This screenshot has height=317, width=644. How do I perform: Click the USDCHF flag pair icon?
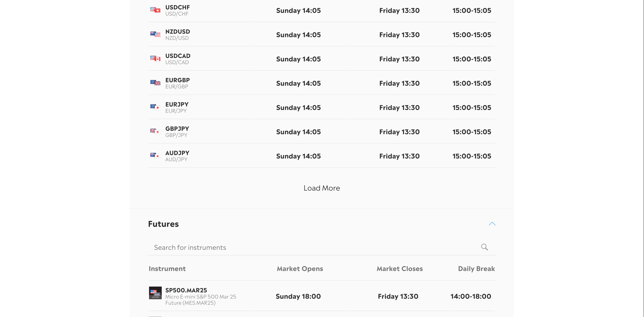(x=155, y=10)
